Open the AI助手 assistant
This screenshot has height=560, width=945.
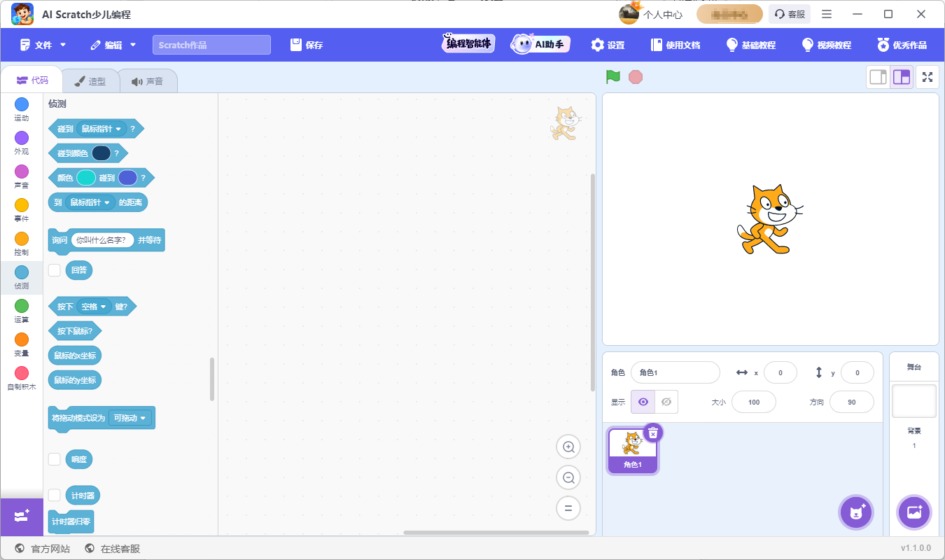pyautogui.click(x=540, y=44)
